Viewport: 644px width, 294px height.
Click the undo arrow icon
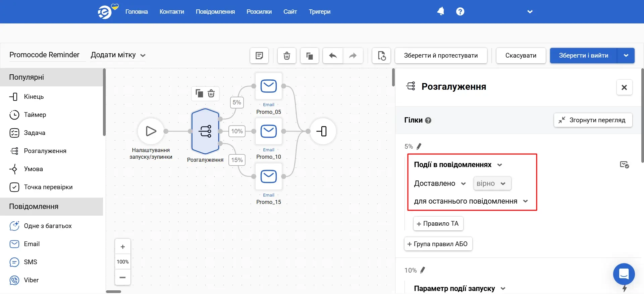(333, 56)
